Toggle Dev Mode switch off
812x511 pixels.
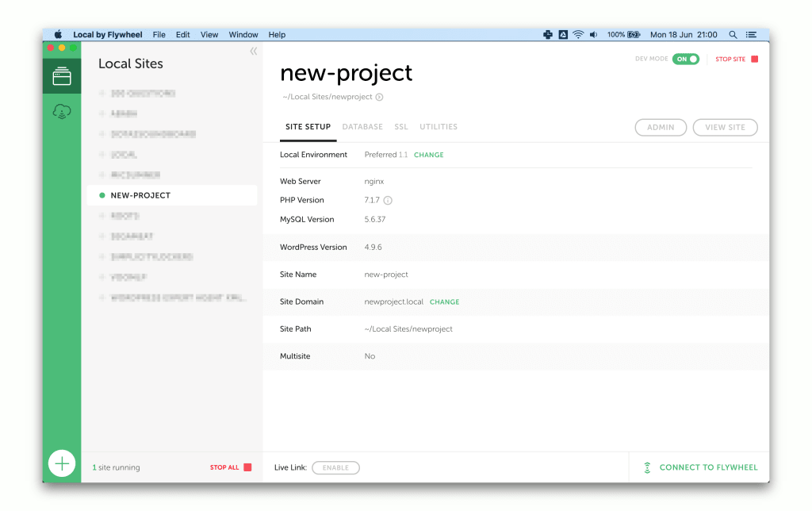686,59
